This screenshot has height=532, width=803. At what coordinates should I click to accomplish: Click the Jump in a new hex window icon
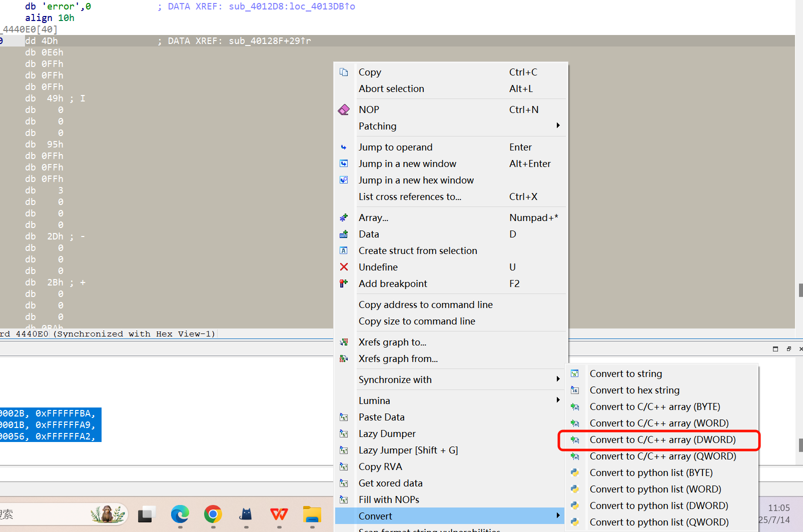point(344,180)
